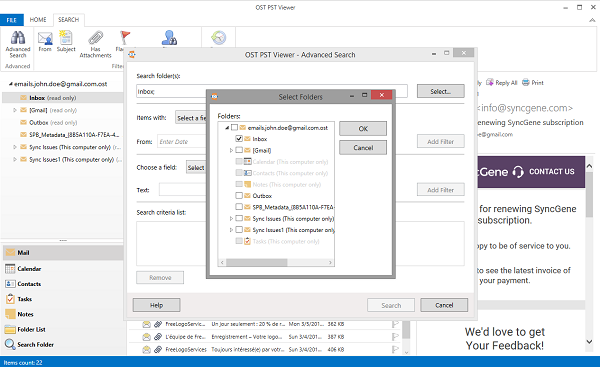The image size is (600, 367).
Task: Open the Notes navigation pane
Action: [x=63, y=314]
